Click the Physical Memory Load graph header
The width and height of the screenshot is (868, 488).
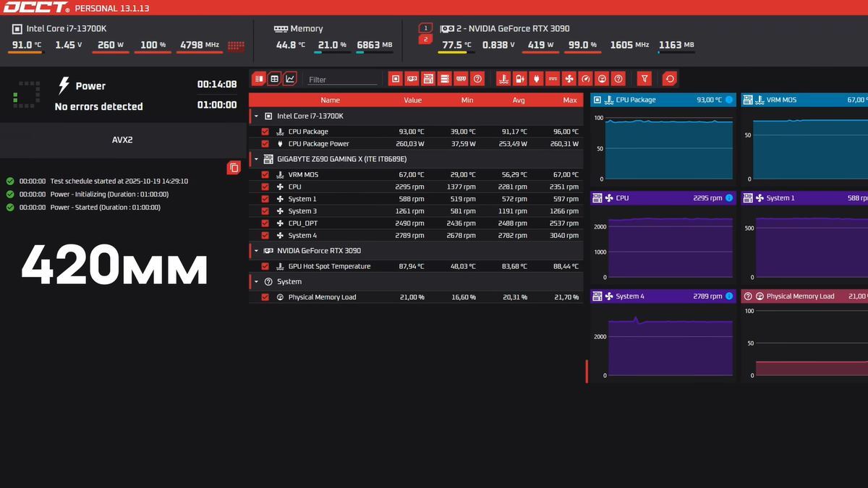(x=804, y=296)
